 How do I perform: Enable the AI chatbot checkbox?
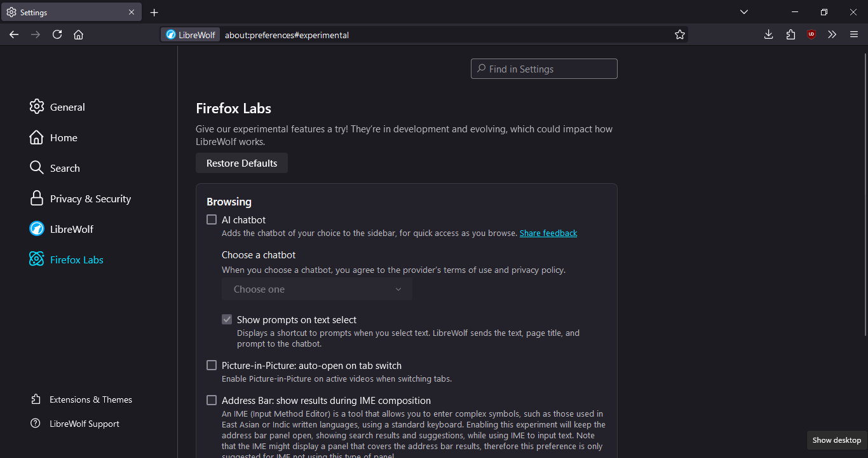(x=212, y=219)
